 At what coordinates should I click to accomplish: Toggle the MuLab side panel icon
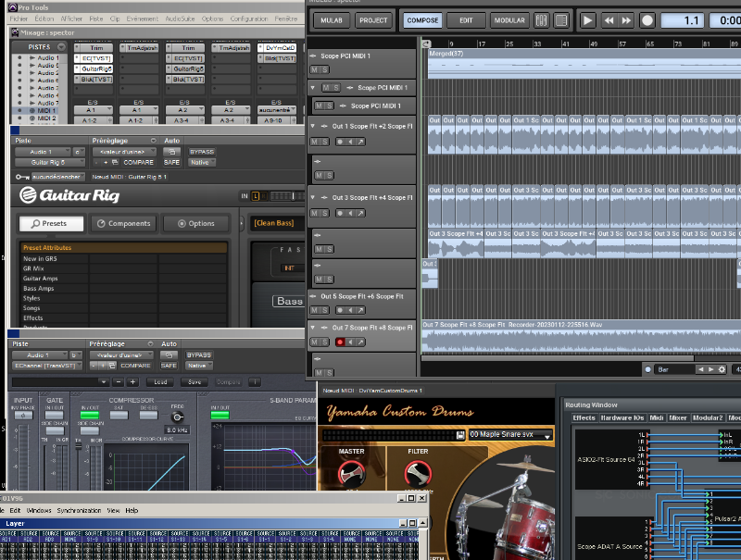pos(561,20)
